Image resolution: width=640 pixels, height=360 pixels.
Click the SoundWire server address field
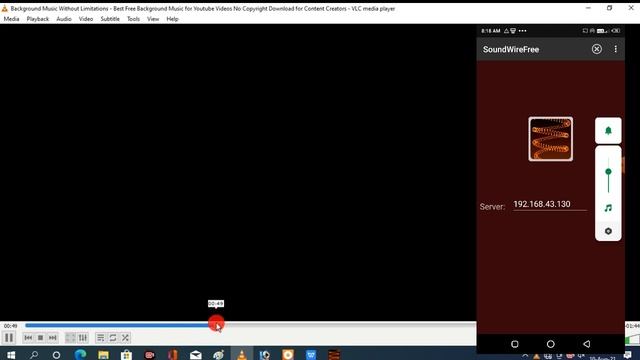point(550,204)
